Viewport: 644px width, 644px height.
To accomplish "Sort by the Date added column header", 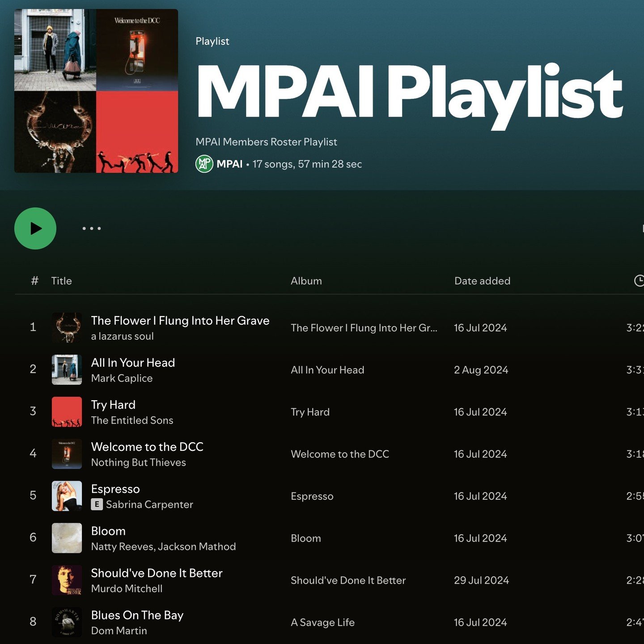I will click(483, 281).
